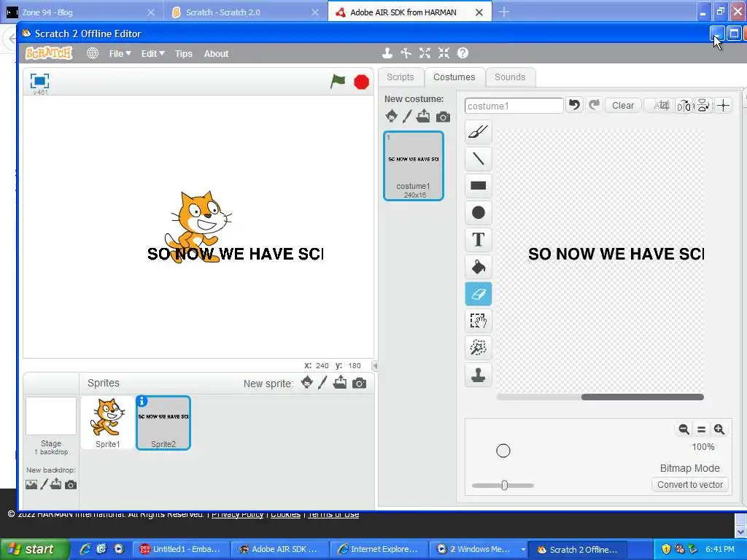Redo the costume edit

[594, 105]
